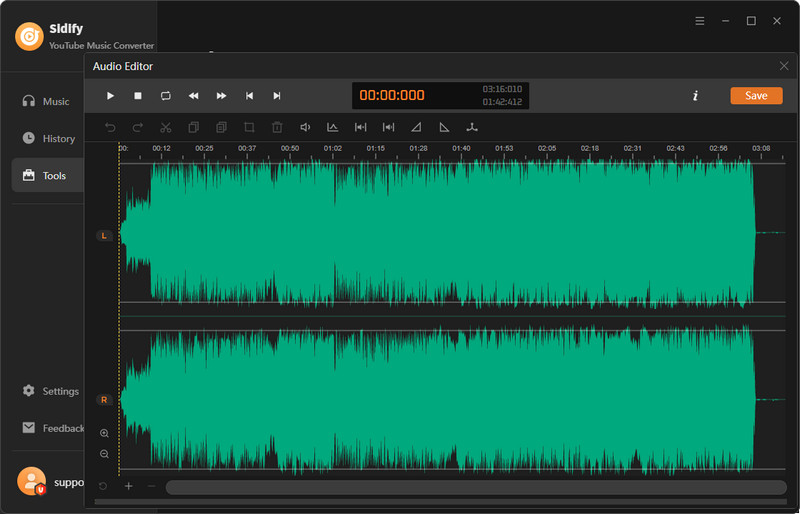This screenshot has height=514, width=800.
Task: Click the second silence marker icon
Action: (388, 127)
